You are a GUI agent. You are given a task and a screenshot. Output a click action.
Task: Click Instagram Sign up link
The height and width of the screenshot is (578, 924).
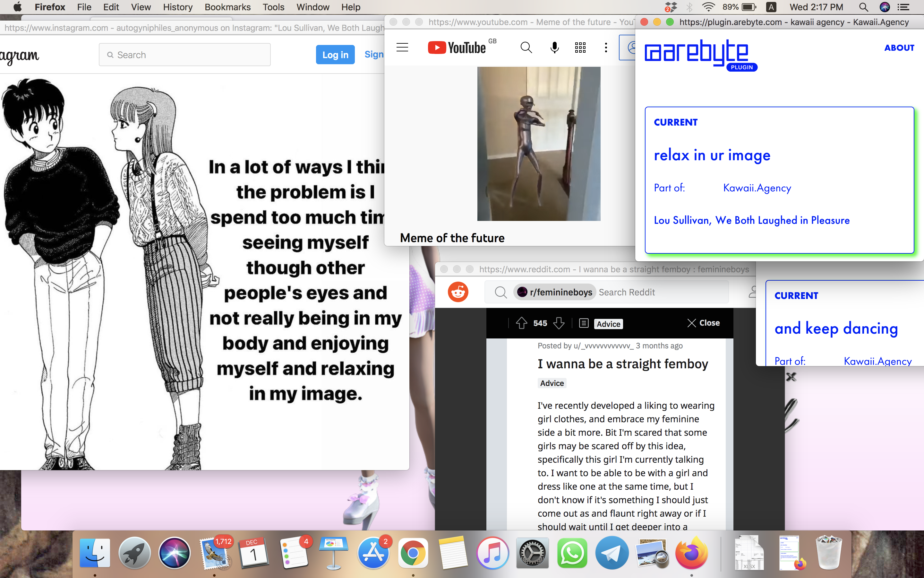374,55
